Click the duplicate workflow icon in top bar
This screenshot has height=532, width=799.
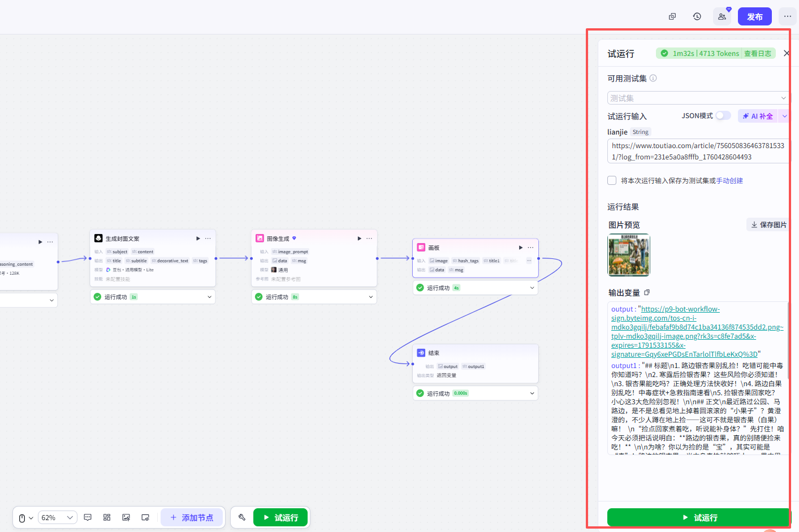click(x=672, y=16)
